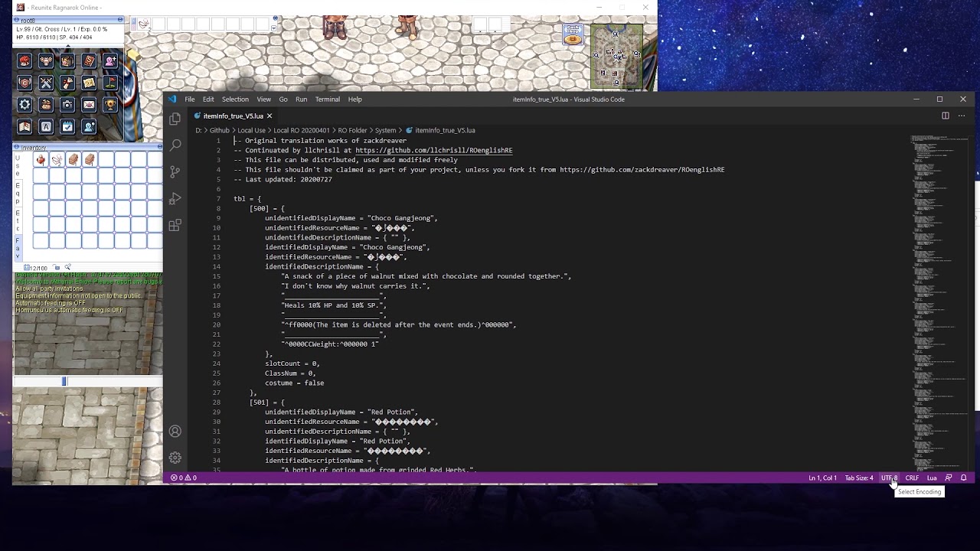
Task: Click the notifications bell in status bar
Action: [964, 478]
